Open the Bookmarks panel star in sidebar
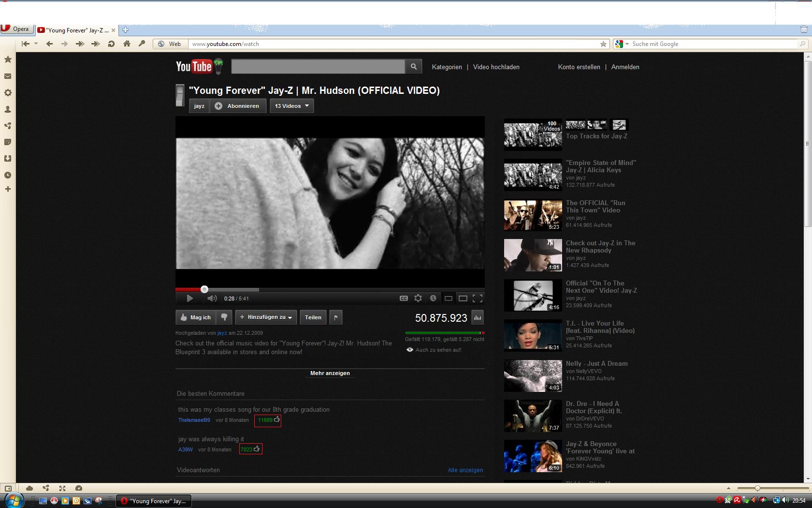 pos(8,60)
